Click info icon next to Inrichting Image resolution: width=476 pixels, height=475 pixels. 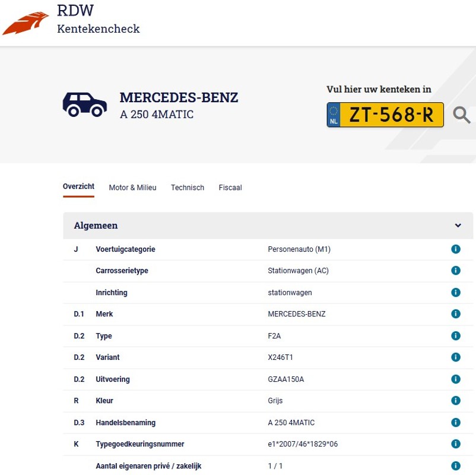[456, 292]
